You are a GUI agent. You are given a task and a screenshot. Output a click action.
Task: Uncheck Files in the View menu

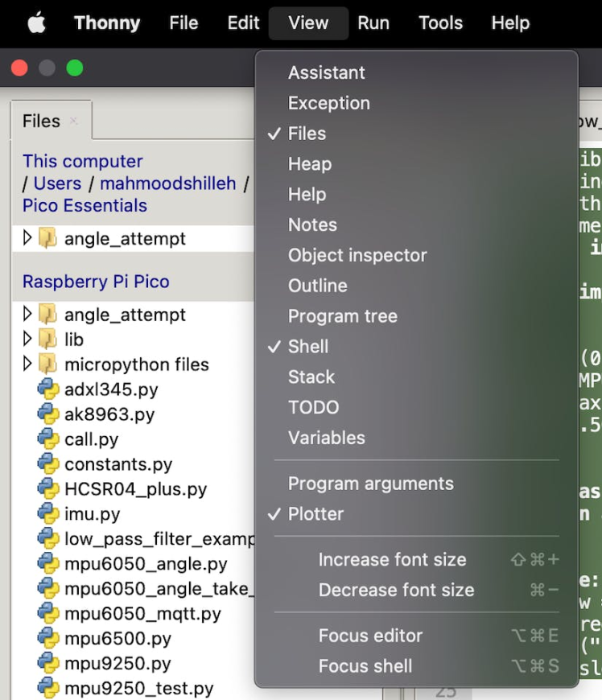307,134
